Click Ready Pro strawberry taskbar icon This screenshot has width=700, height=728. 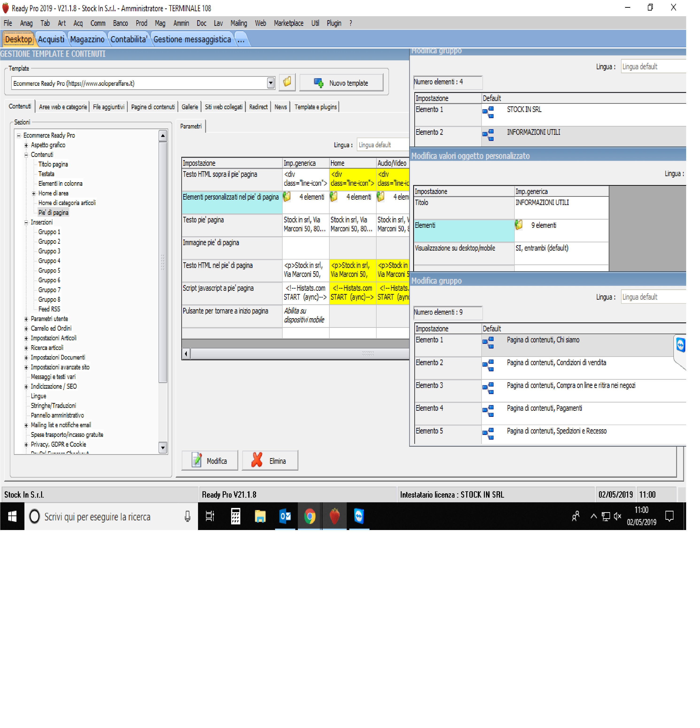[334, 516]
